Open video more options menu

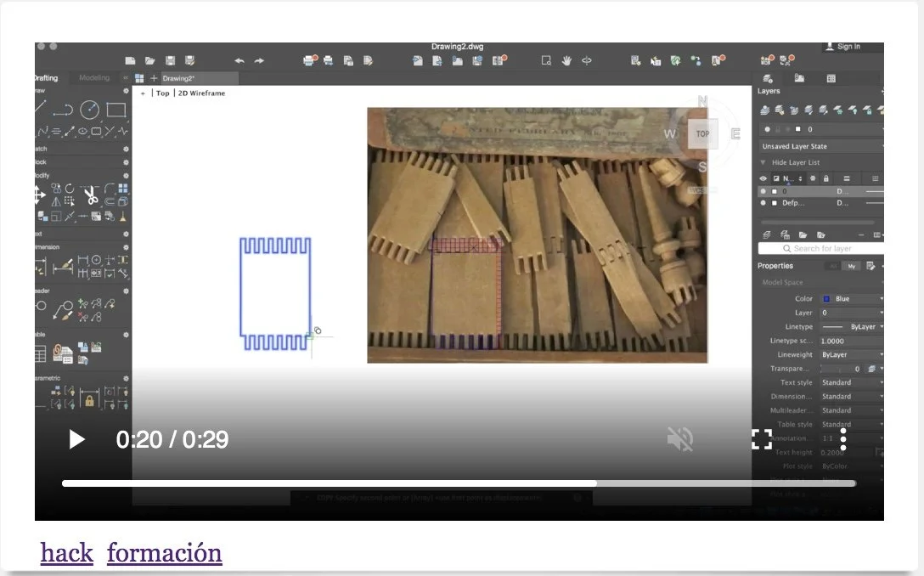point(844,440)
